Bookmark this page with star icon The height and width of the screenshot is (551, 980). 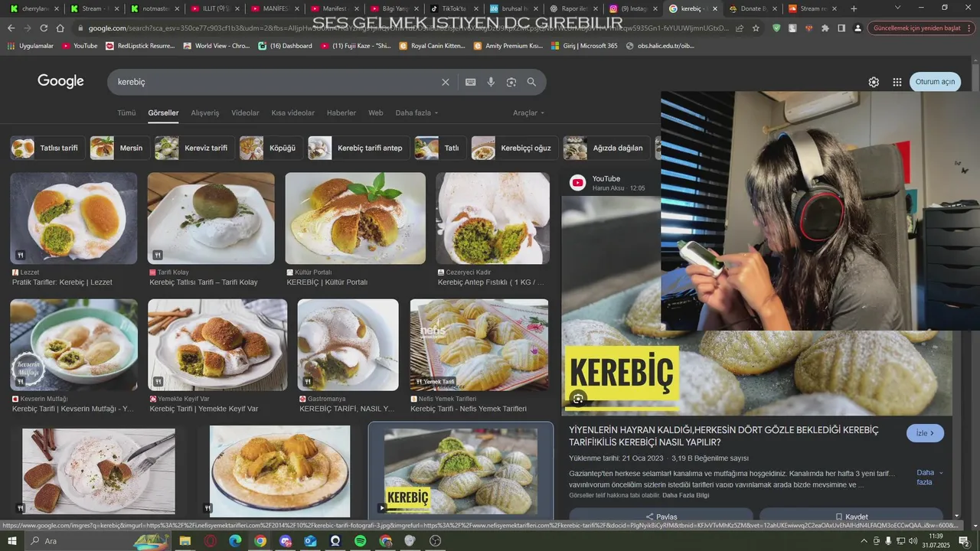point(756,28)
